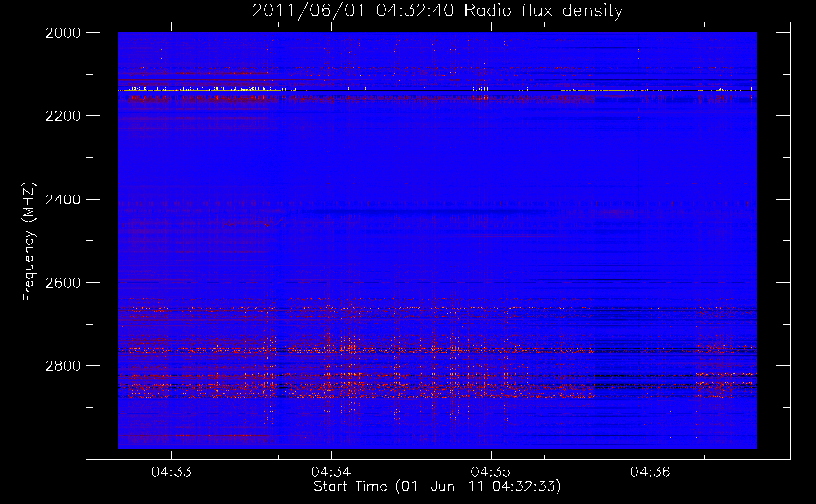Click the '2200' frequency axis label

63,116
